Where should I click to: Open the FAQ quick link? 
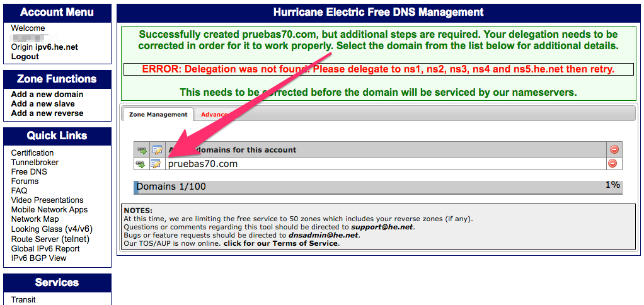20,191
